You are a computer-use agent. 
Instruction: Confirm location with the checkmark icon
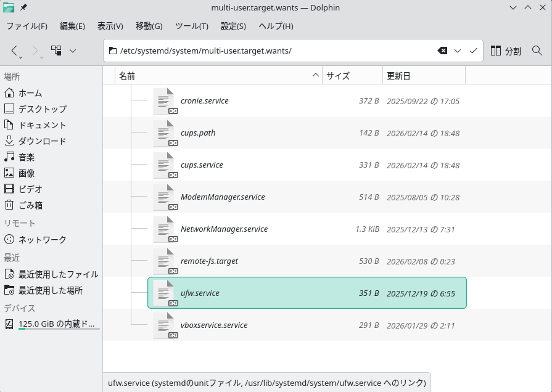(x=474, y=51)
